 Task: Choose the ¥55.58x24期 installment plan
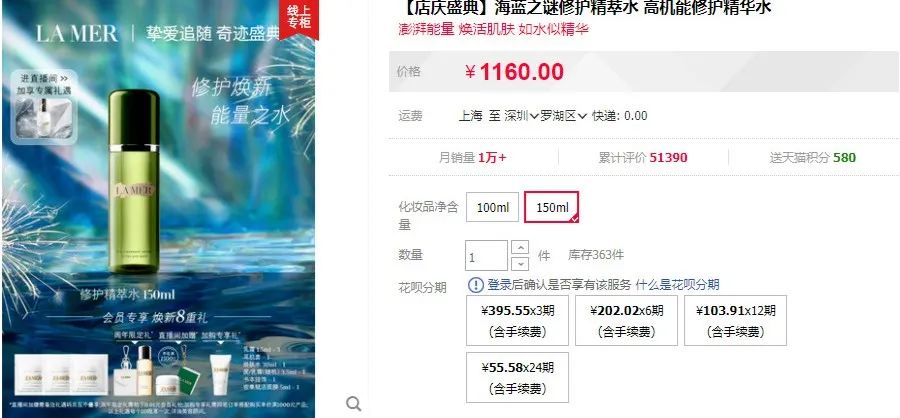click(517, 377)
